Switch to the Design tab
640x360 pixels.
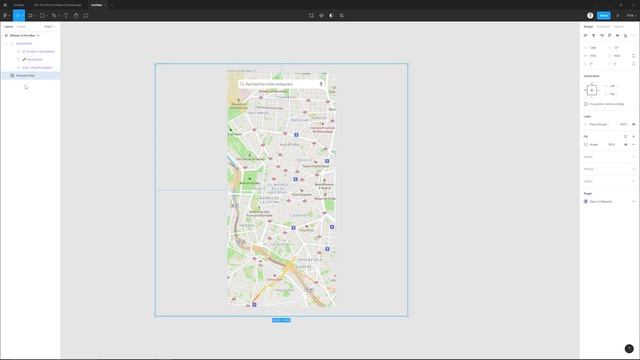coord(588,27)
